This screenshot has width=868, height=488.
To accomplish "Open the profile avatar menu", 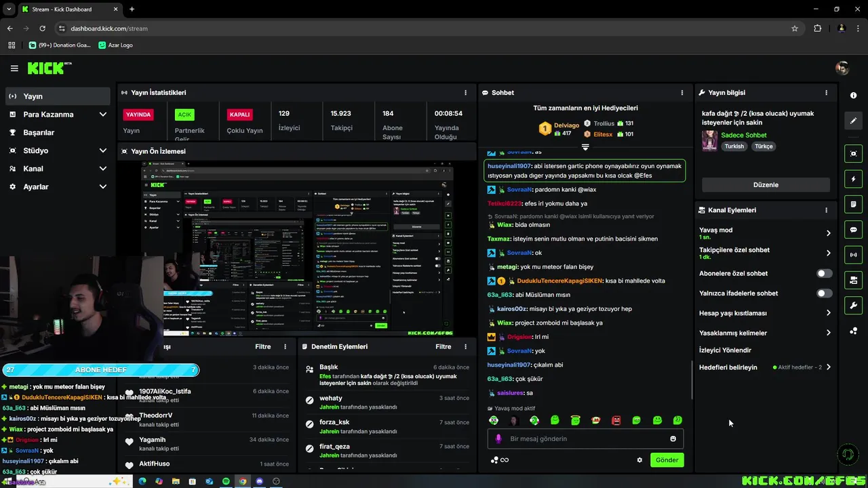I will pos(842,68).
